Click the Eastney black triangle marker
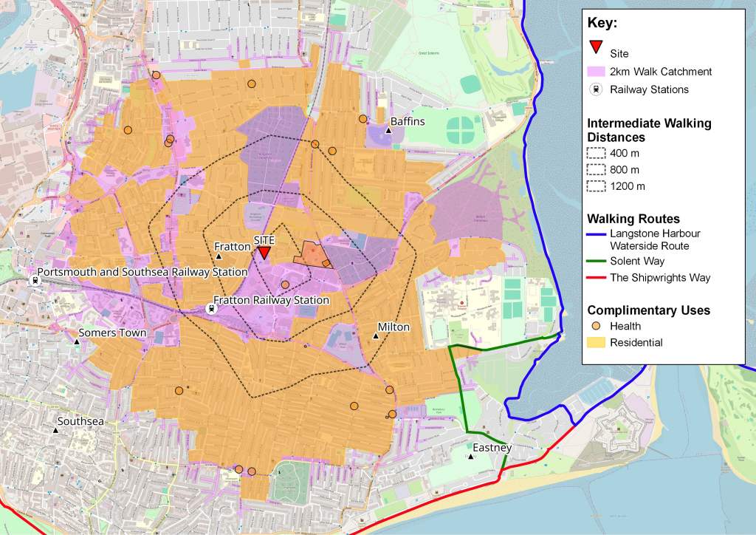756x535 pixels. (471, 457)
